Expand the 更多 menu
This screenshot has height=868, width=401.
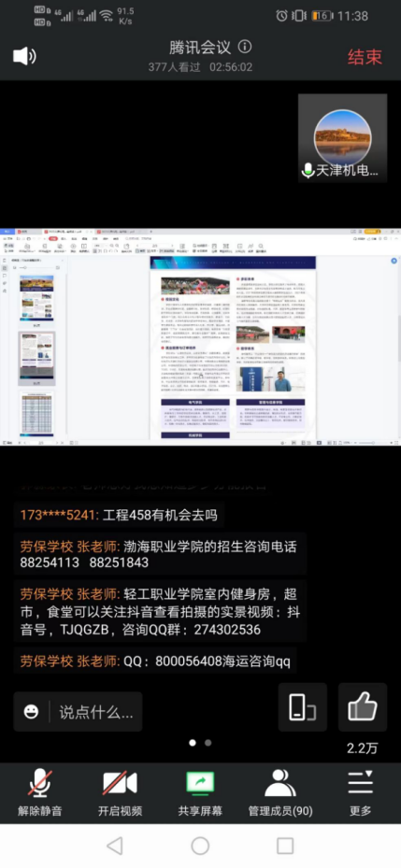[x=360, y=792]
